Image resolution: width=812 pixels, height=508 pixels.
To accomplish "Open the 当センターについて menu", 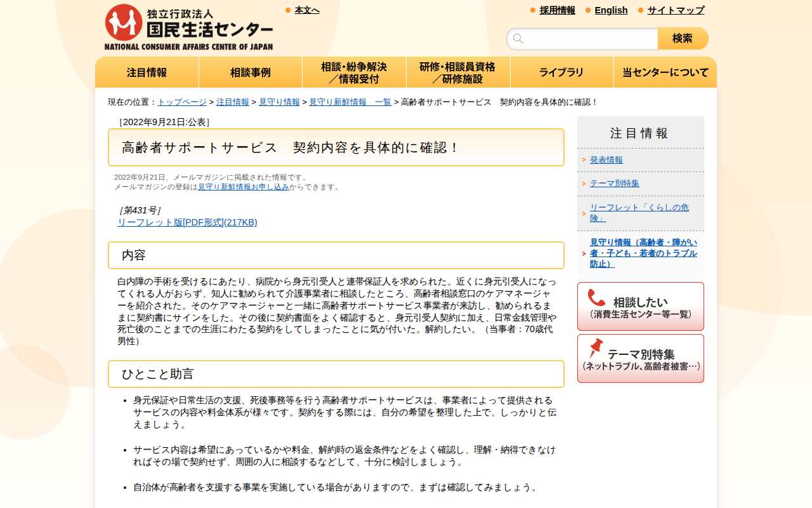I will click(665, 72).
